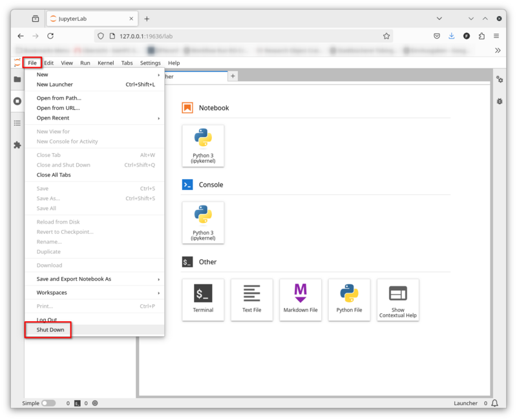Open the File menu

[x=32, y=63]
